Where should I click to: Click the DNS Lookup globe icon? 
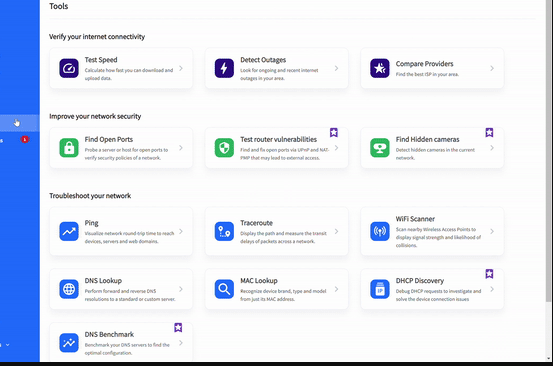click(x=69, y=289)
